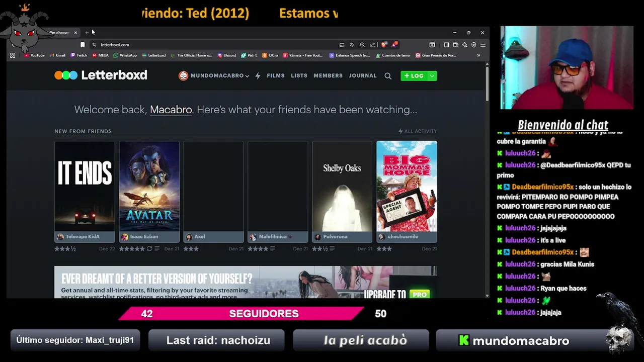The image size is (644, 362).
Task: Click the review icon on Polvorona's entry
Action: tap(333, 249)
